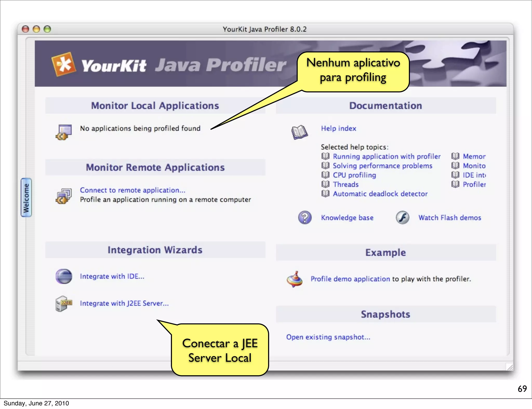Click the J2EE server icon
The width and height of the screenshot is (532, 409).
[x=64, y=304]
